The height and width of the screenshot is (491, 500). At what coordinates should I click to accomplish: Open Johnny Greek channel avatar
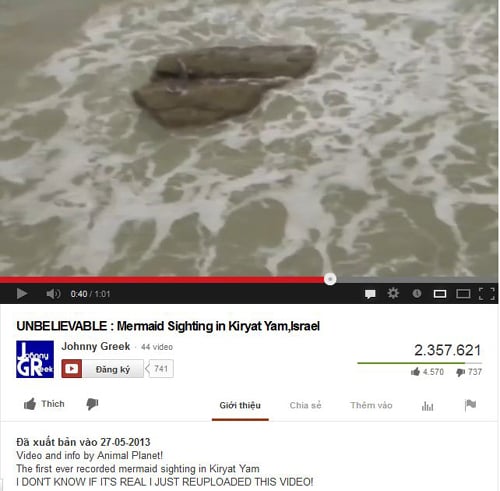35,359
